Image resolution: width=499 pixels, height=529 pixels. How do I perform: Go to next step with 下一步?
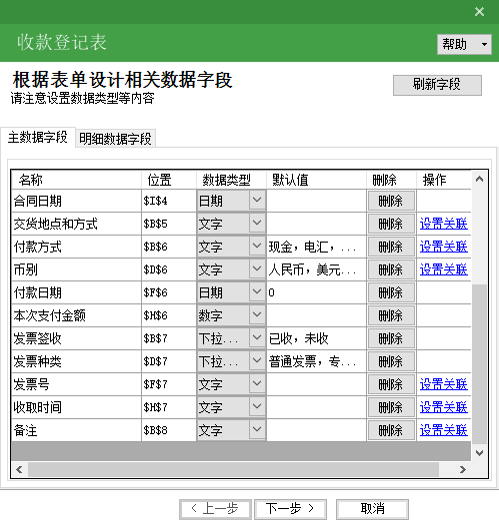click(290, 509)
